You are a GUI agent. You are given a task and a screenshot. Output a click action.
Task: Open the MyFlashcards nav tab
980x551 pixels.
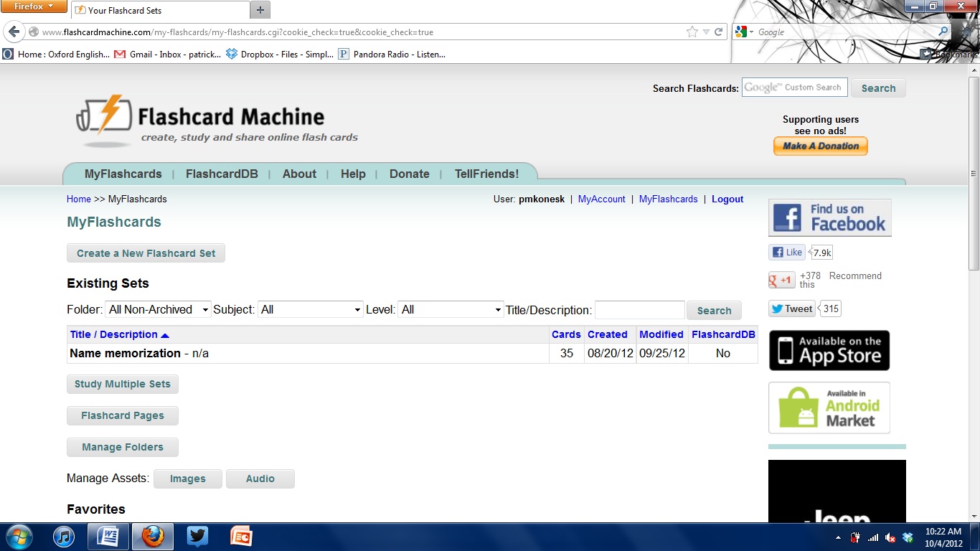[123, 174]
